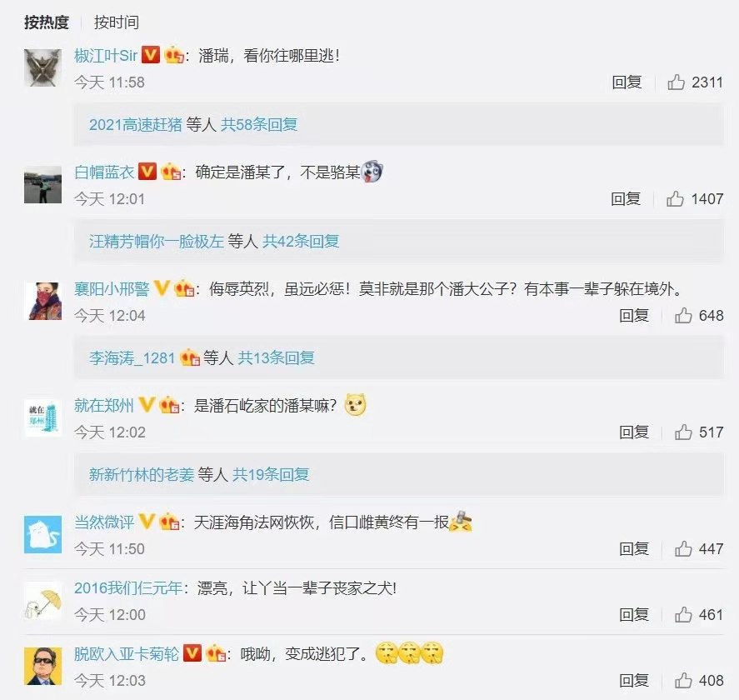The image size is (739, 700).
Task: Click thumbs-up next to 461 likes
Action: coord(683,615)
